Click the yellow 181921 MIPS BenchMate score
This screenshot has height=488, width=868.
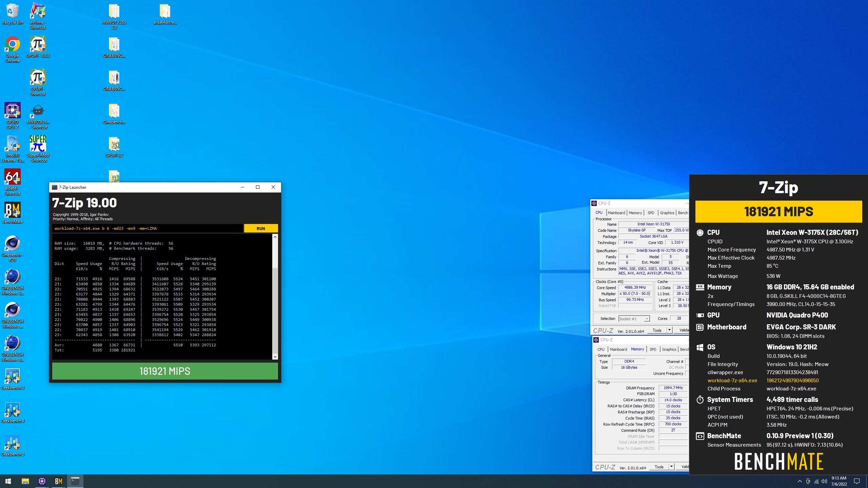[x=778, y=211]
